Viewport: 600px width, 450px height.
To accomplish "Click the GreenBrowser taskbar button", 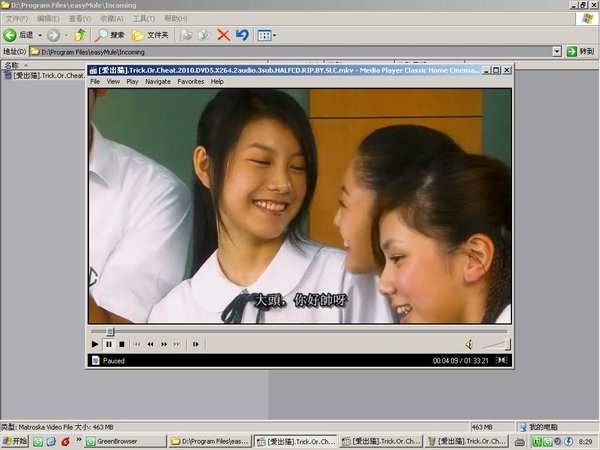I will pos(125,441).
